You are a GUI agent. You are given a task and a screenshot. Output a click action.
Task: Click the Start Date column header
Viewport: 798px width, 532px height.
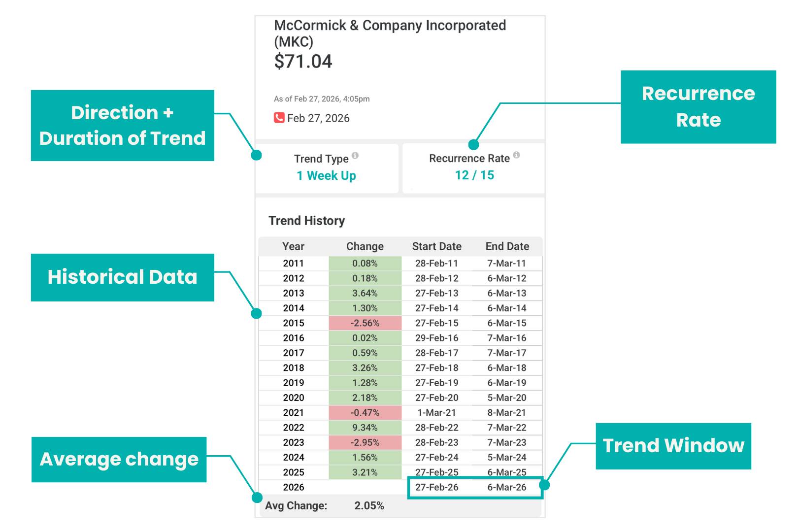tap(436, 246)
